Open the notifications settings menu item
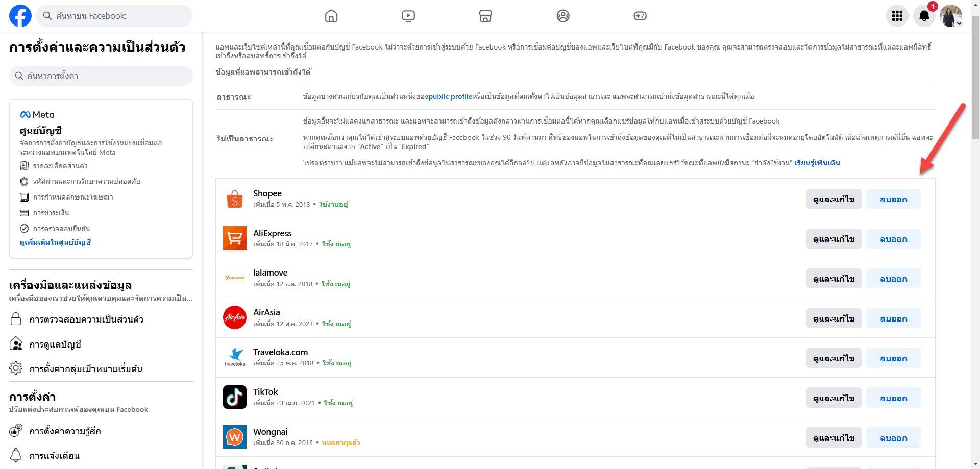The width and height of the screenshot is (980, 469). (x=55, y=456)
